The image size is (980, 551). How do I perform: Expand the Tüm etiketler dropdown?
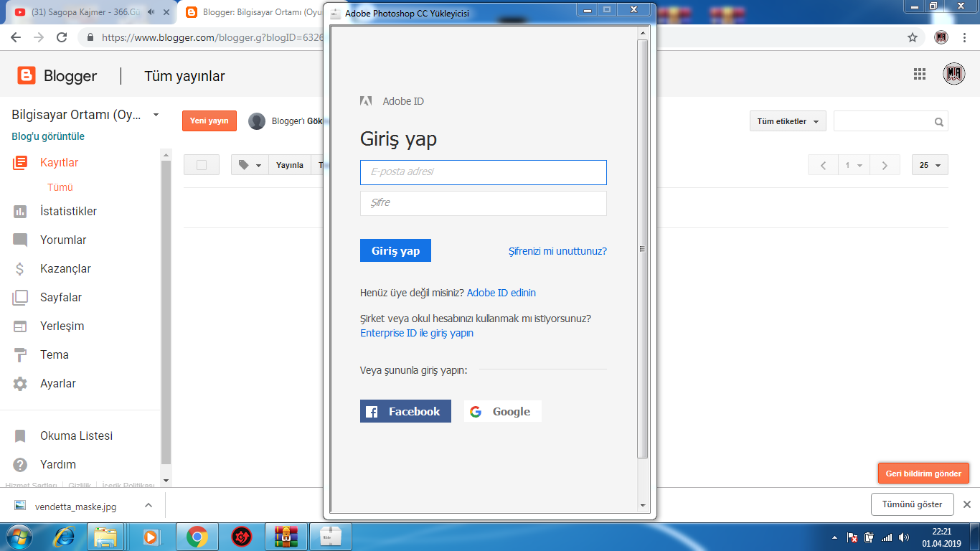pyautogui.click(x=788, y=121)
